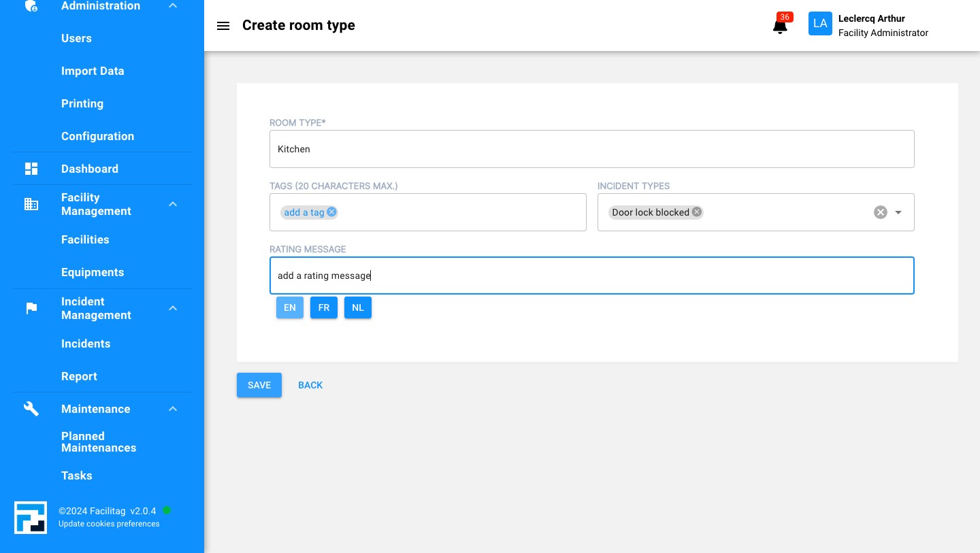
Task: Collapse the Maintenance menu section
Action: point(173,409)
